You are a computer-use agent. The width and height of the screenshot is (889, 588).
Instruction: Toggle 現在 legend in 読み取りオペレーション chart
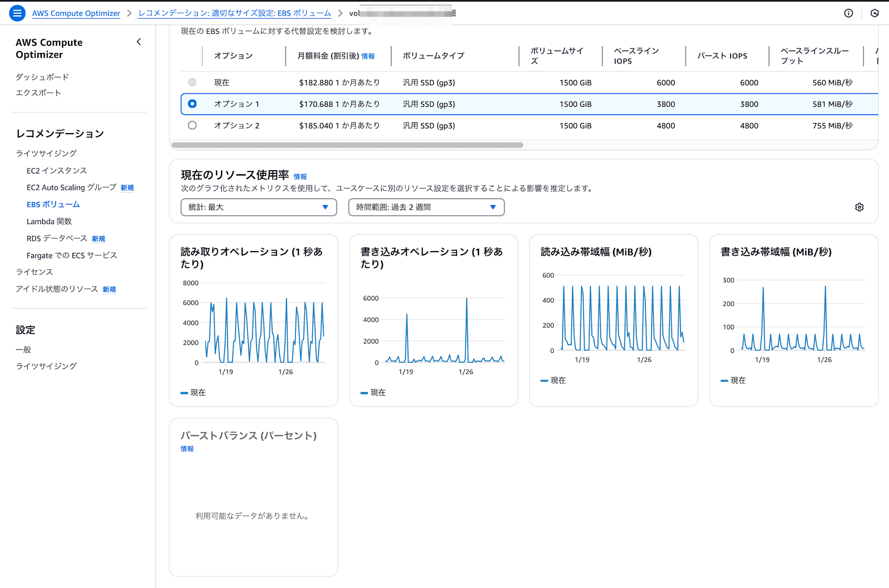point(193,392)
